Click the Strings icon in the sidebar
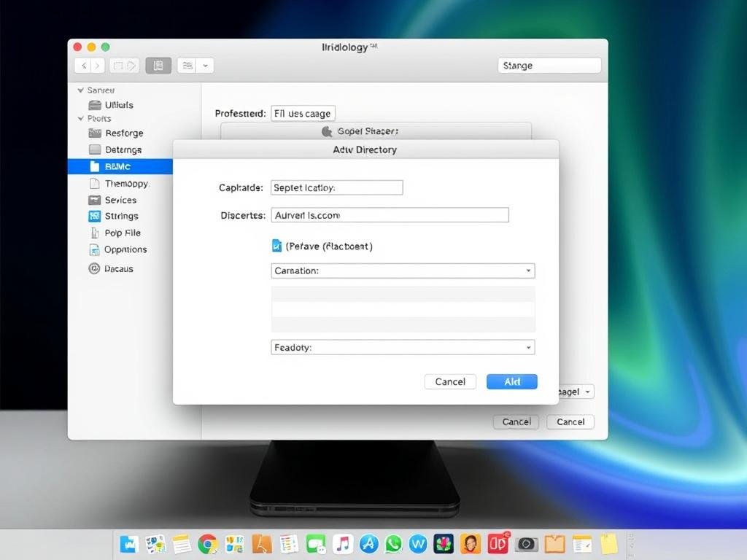Screen dimensions: 747x560 (94, 216)
